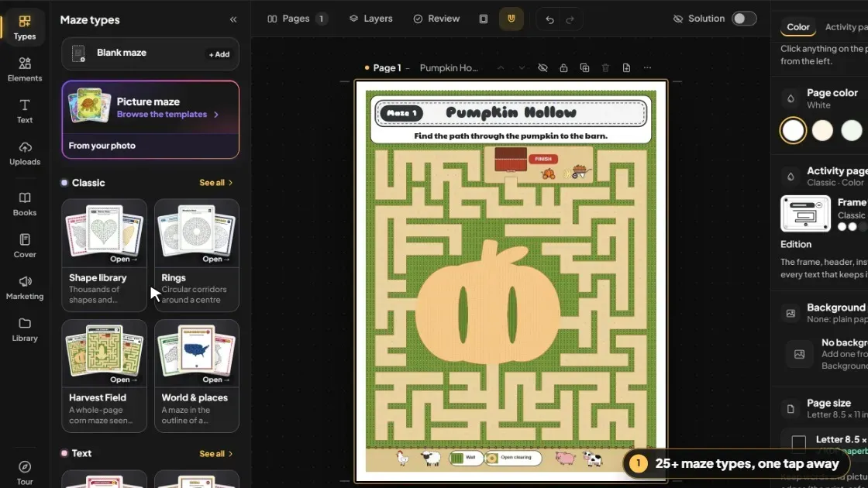The width and height of the screenshot is (868, 488).
Task: See all Classic maze types
Action: [216, 183]
